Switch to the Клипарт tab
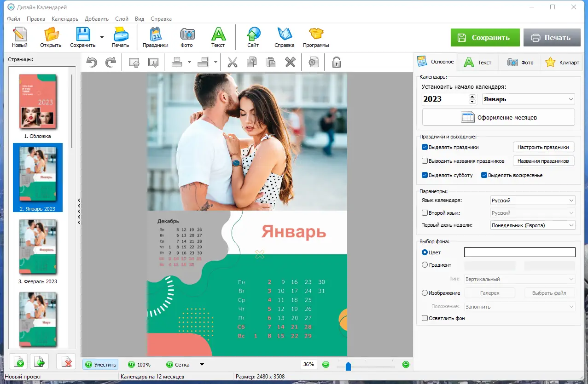This screenshot has width=588, height=384. click(563, 62)
